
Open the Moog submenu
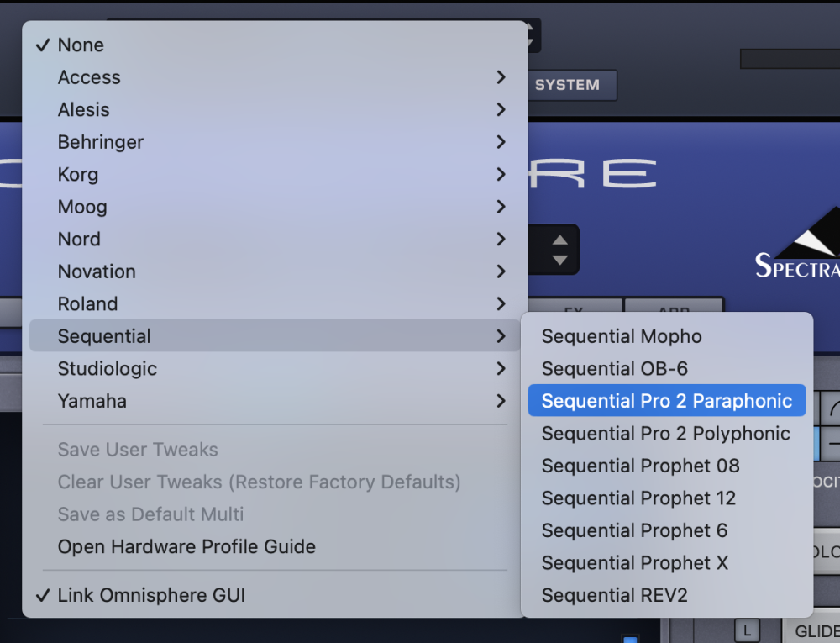(x=82, y=207)
